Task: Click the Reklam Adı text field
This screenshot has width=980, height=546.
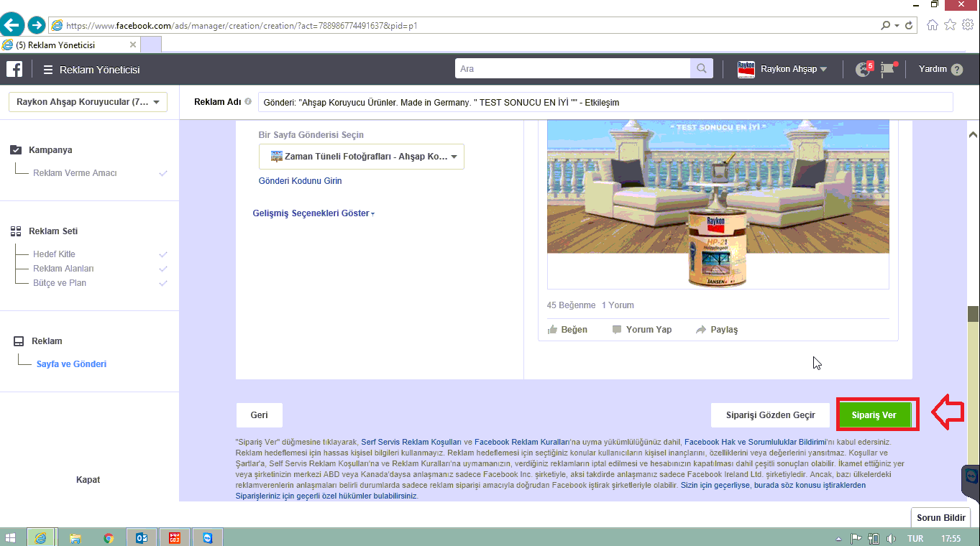Action: [605, 102]
